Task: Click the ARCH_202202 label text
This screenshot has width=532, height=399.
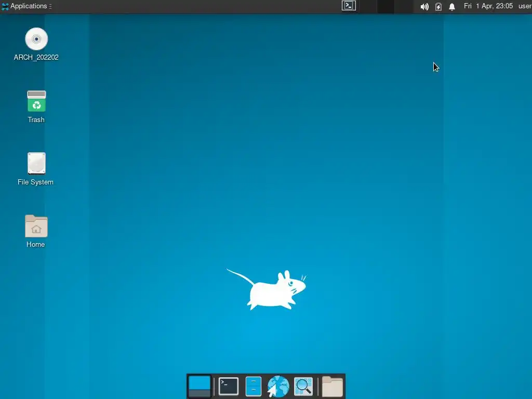Action: click(x=36, y=57)
